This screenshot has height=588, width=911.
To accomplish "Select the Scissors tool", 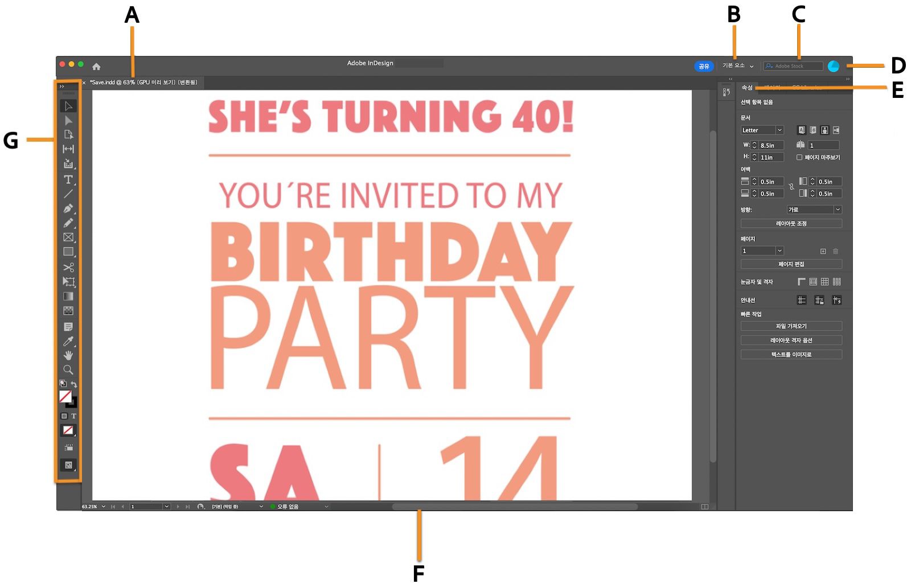I will [x=68, y=267].
